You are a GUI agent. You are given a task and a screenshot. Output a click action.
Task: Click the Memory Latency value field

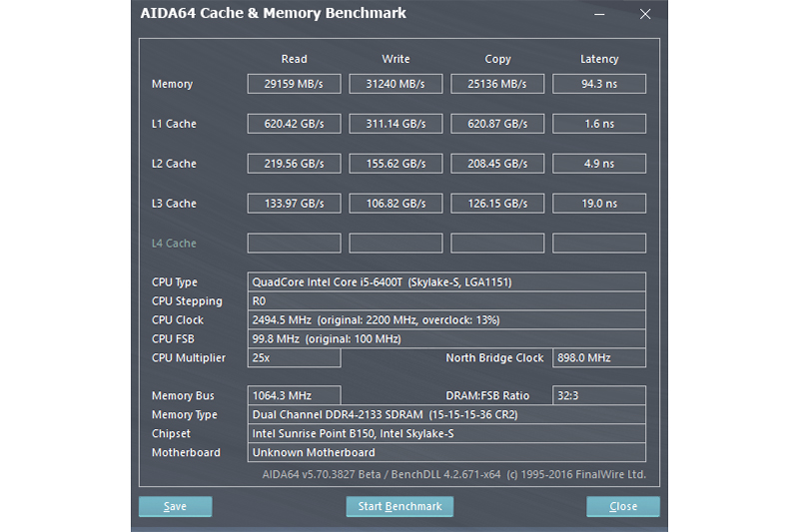599,84
